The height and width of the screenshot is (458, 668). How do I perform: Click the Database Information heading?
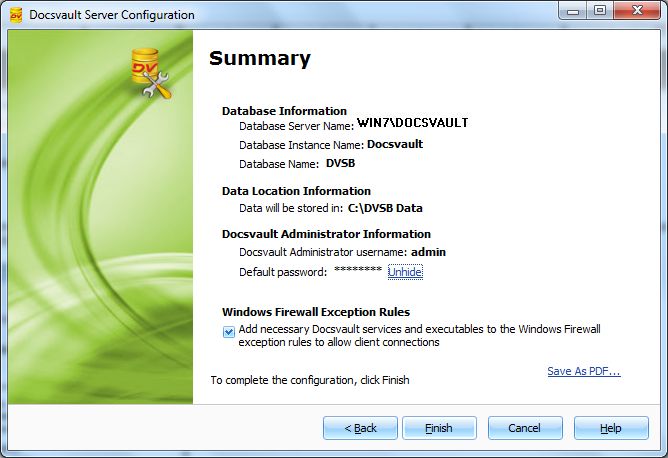pyautogui.click(x=284, y=111)
